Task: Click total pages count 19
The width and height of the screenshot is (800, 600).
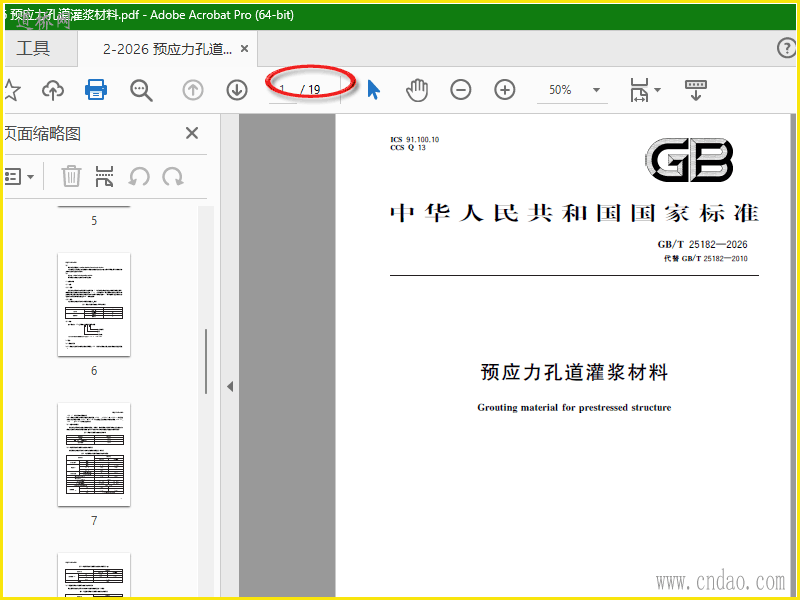Action: point(314,90)
